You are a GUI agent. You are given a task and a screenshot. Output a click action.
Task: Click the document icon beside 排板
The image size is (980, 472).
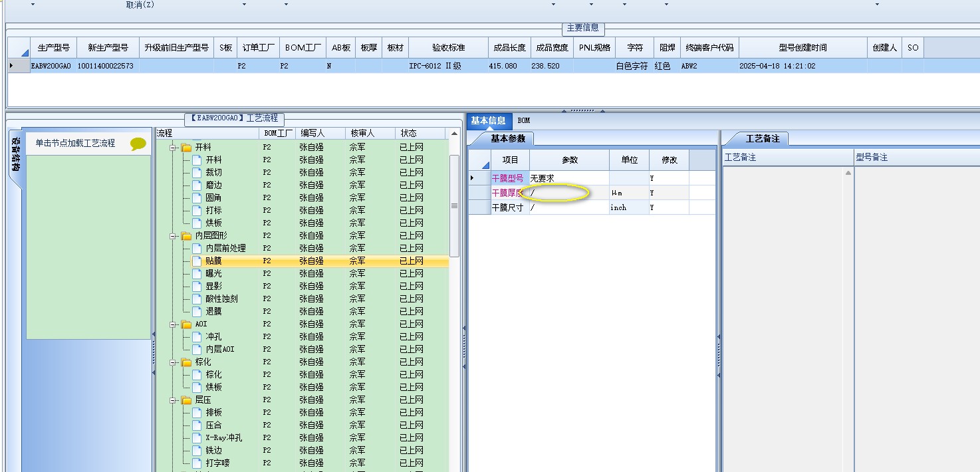click(x=197, y=412)
